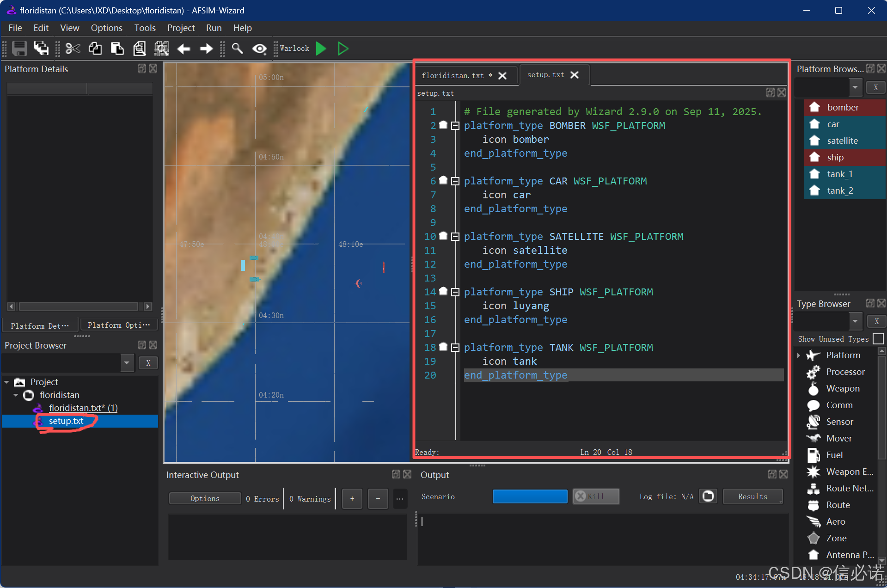
Task: Open the Edit menu
Action: click(x=41, y=28)
